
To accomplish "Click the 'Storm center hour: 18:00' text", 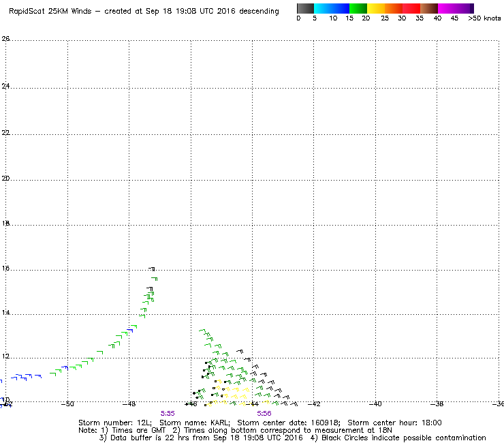I will pyautogui.click(x=394, y=423).
